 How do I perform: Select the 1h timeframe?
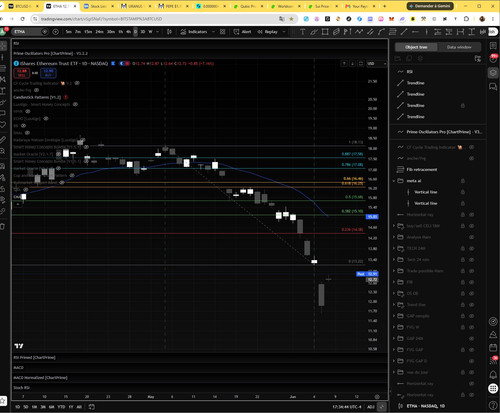[120, 32]
